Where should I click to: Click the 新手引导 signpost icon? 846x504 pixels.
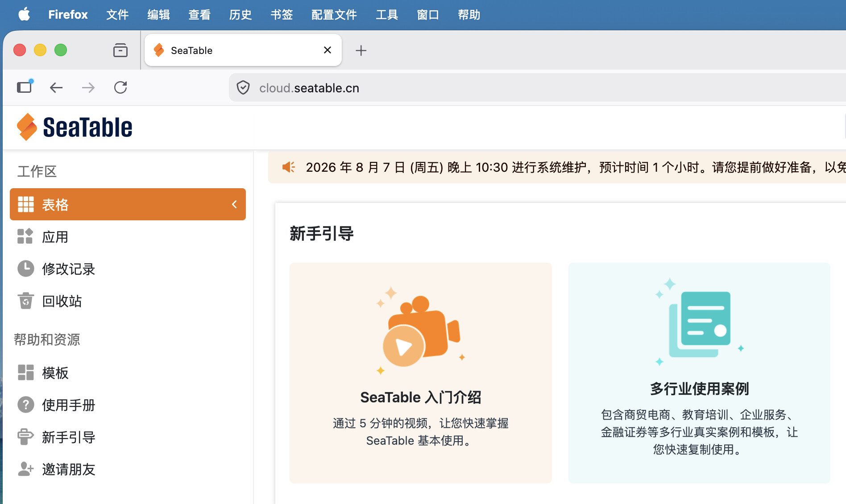[25, 437]
